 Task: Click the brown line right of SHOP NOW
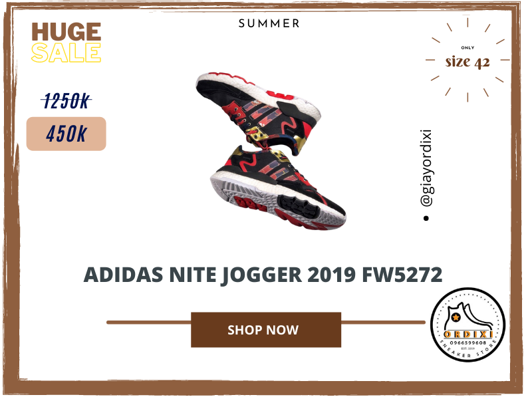[383, 323]
